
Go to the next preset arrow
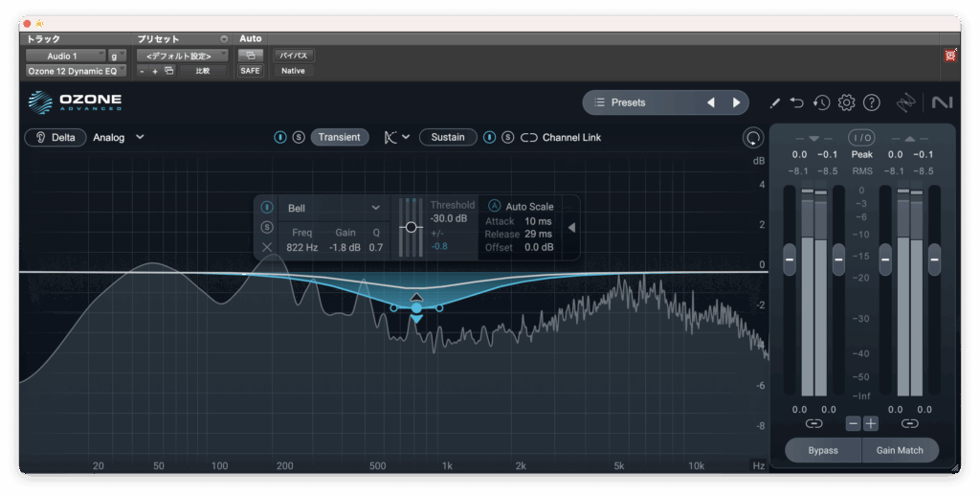coord(736,102)
